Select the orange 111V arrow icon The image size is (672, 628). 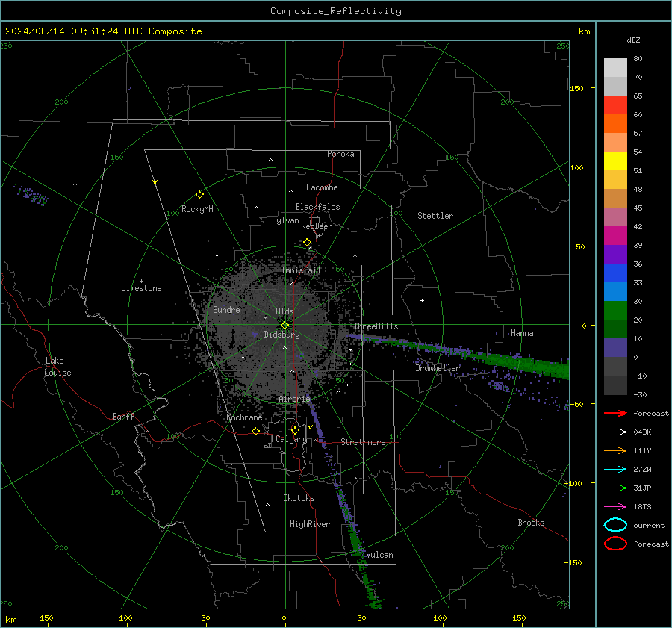(x=615, y=450)
